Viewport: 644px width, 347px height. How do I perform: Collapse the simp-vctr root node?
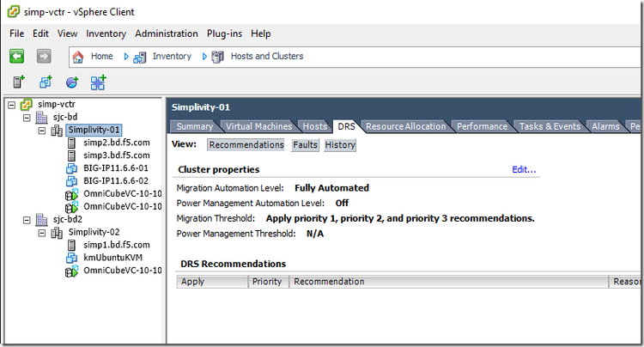click(x=11, y=104)
